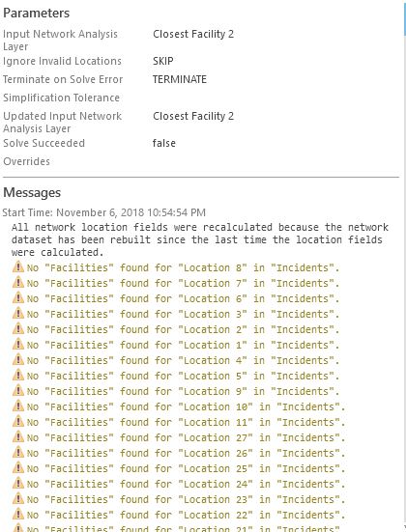Click the SKIP value for Ignore Invalid Locations
The height and width of the screenshot is (532, 406).
pos(163,61)
